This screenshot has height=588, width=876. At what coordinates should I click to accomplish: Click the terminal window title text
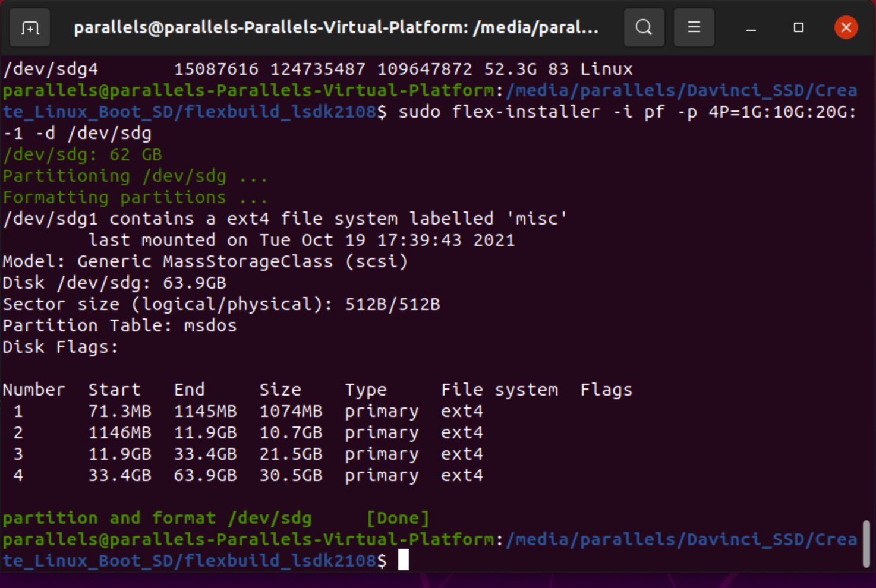pyautogui.click(x=336, y=28)
